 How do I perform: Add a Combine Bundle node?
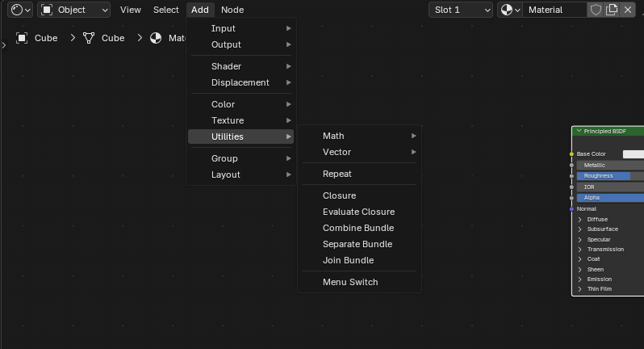coord(359,228)
